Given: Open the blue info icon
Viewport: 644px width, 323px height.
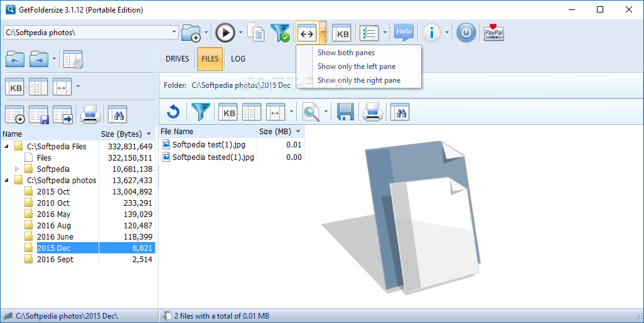Looking at the screenshot, I should pos(432,33).
